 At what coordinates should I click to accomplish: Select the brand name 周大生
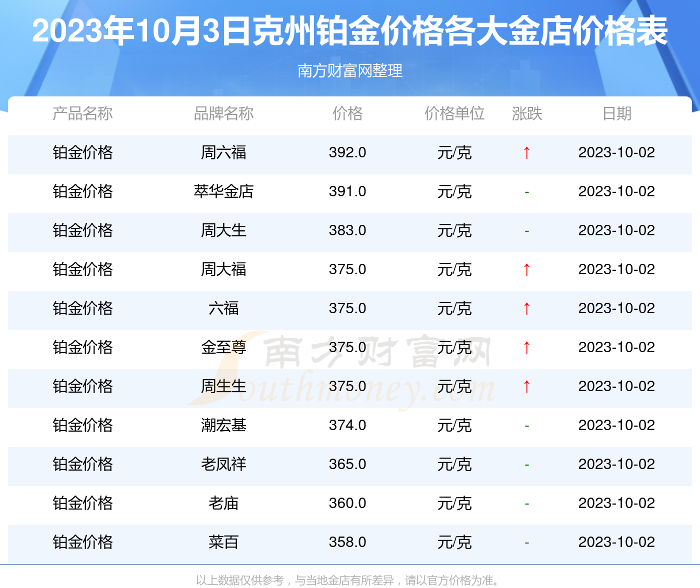click(x=223, y=231)
